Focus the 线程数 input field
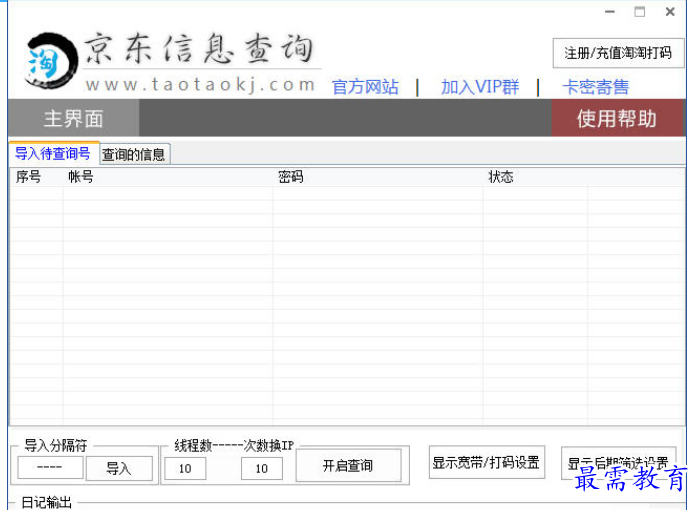The width and height of the screenshot is (696, 510). point(185,469)
